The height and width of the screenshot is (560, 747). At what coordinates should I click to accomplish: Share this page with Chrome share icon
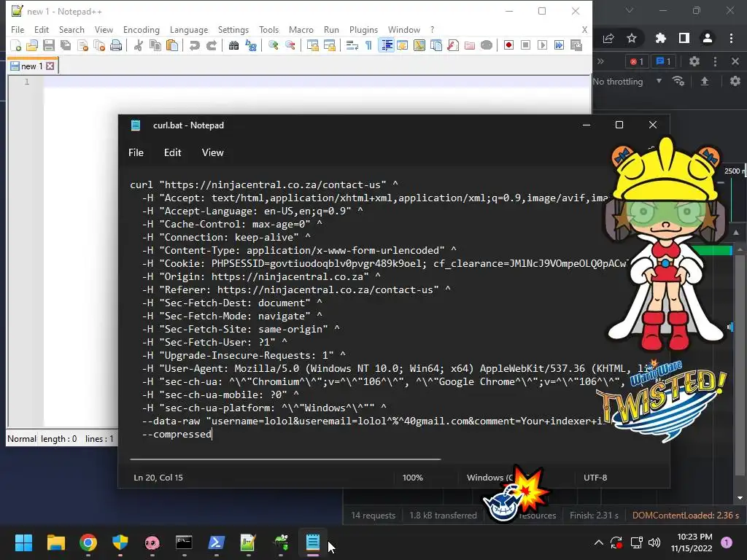click(608, 38)
